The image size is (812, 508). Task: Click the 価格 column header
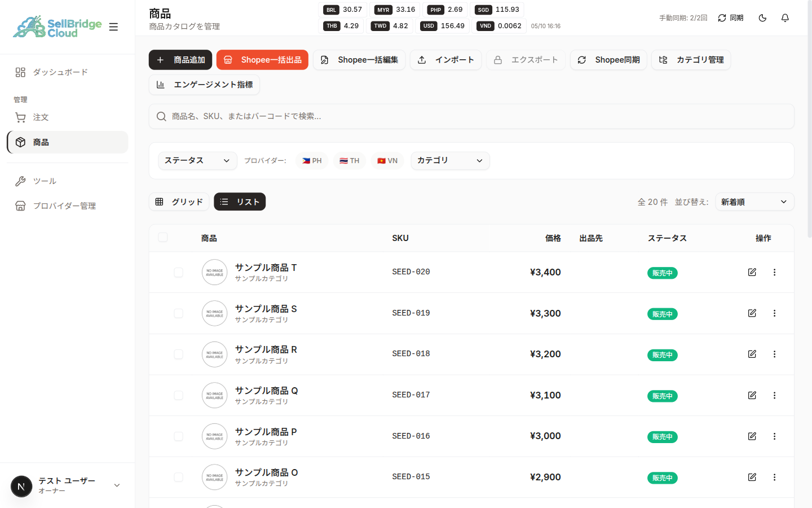(x=553, y=238)
